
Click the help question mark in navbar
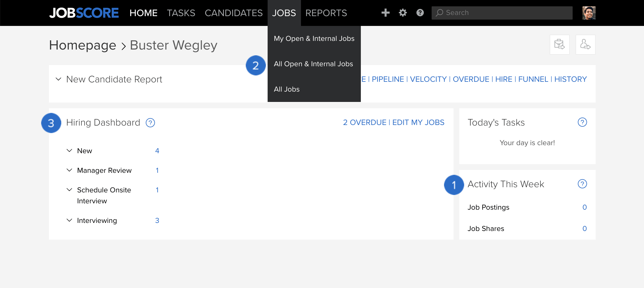pyautogui.click(x=420, y=13)
